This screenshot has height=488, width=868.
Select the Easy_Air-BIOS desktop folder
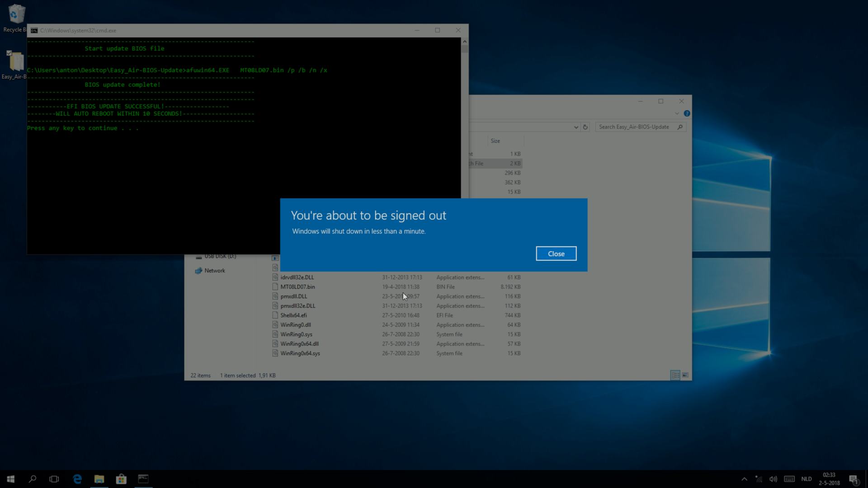(x=15, y=65)
